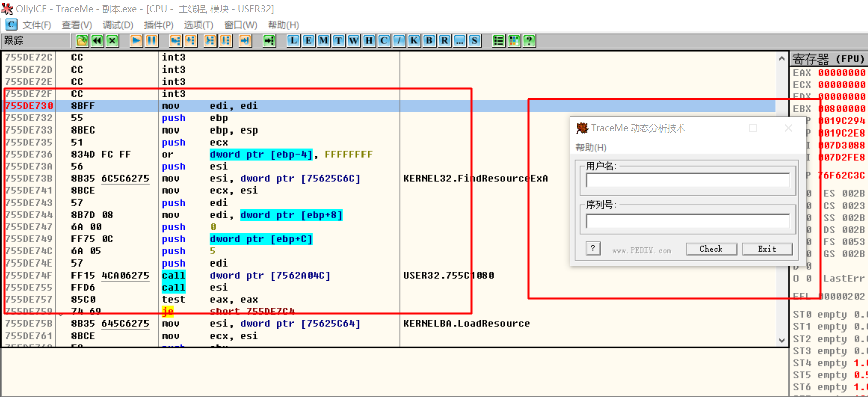The image size is (868, 397).
Task: Open debugging options list icon
Action: (x=499, y=41)
